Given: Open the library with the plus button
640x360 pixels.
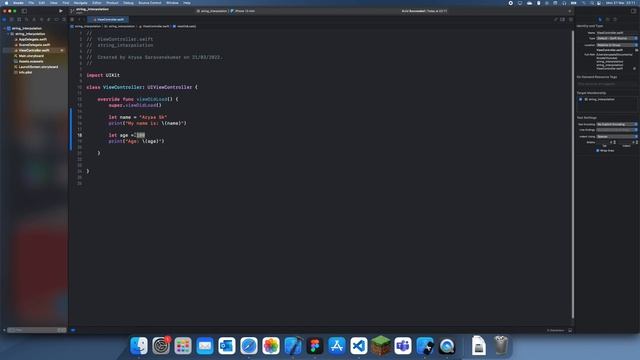Looking at the screenshot, I should tap(570, 11).
